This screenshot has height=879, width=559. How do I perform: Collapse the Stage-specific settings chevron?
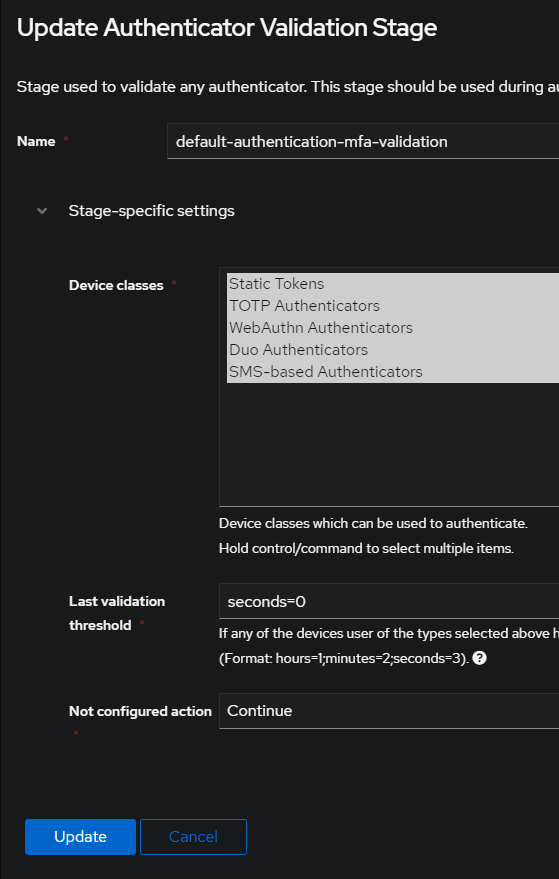42,211
